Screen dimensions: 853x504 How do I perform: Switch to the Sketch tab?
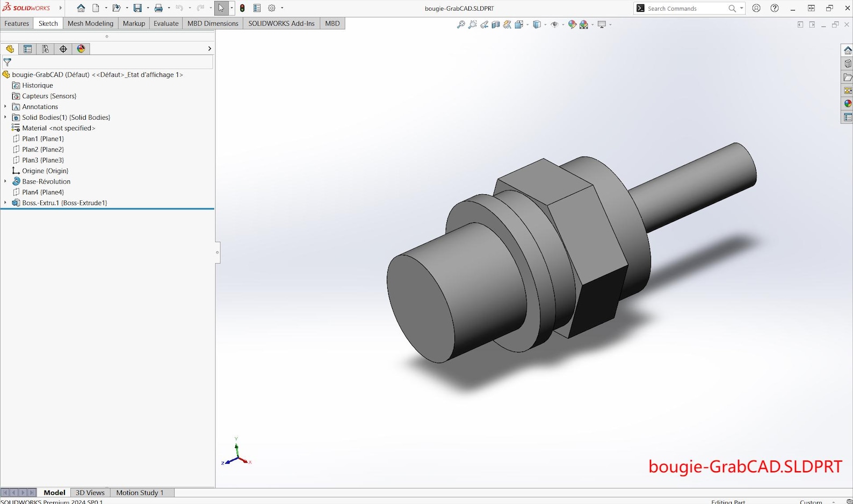pyautogui.click(x=48, y=24)
